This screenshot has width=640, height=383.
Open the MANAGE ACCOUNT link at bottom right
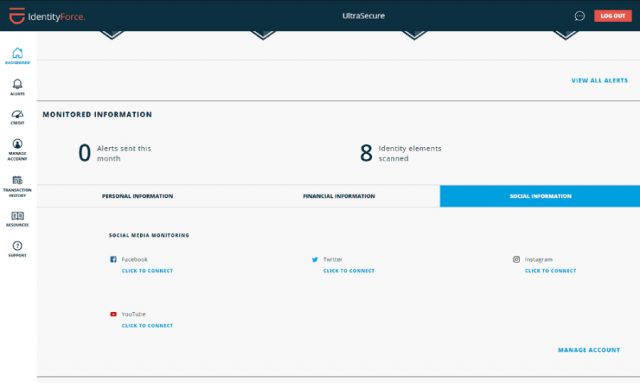click(x=589, y=350)
